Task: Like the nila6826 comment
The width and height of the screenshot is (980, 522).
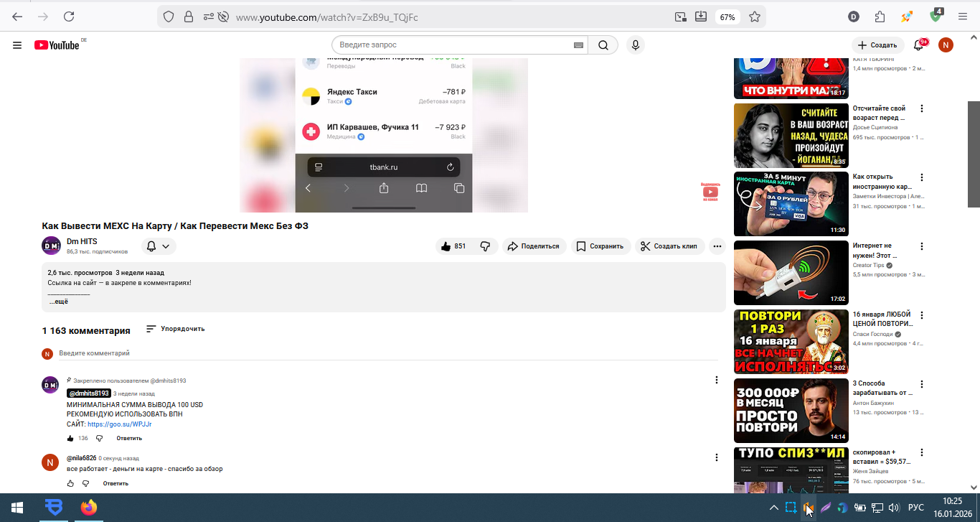Action: click(70, 483)
